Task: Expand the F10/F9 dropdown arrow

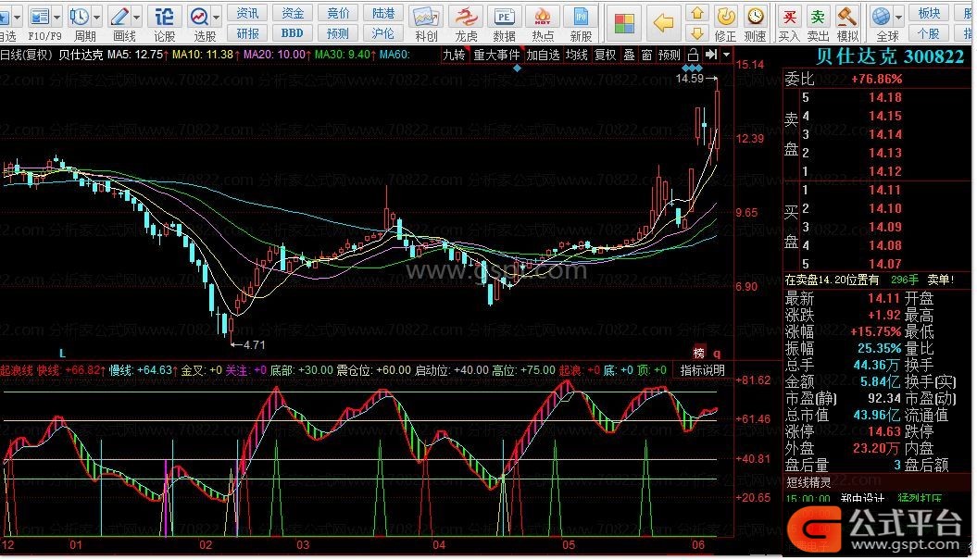Action: pos(57,17)
